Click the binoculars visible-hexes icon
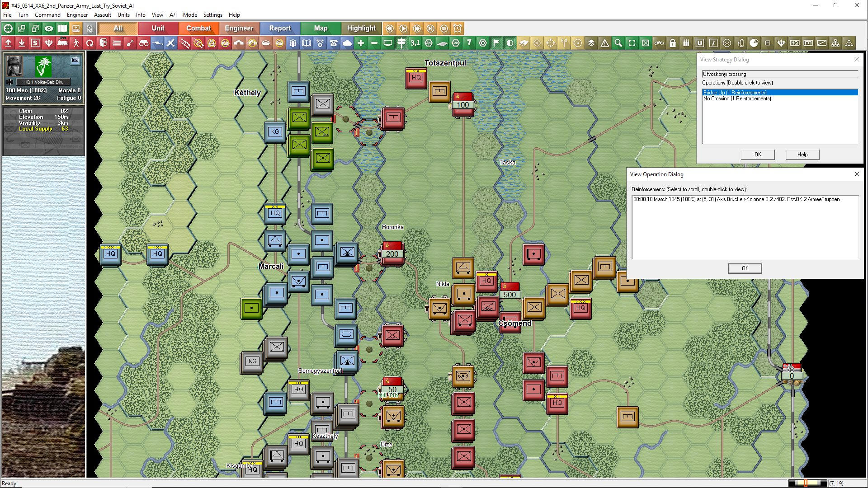 (x=145, y=43)
